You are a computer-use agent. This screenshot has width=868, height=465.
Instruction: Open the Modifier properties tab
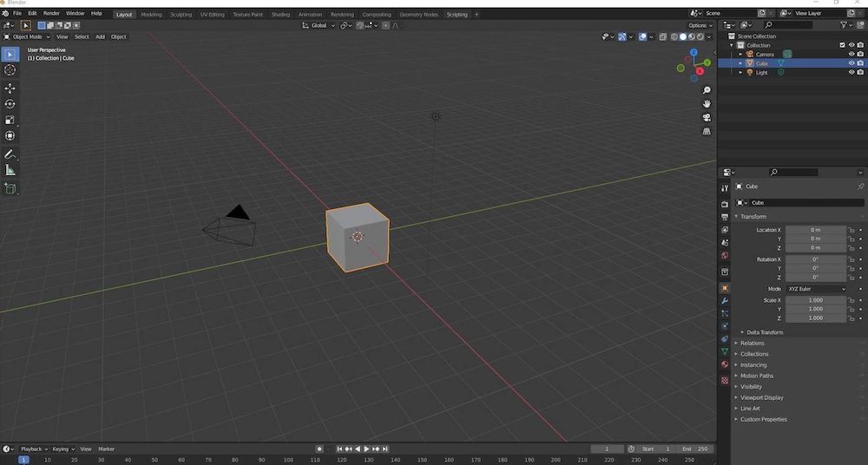[x=725, y=300]
